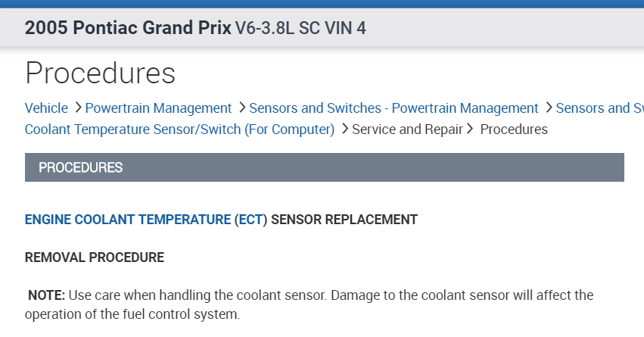Click the bold NOTE label in the paragraph
Screen dimensions: 644x337
pos(47,295)
